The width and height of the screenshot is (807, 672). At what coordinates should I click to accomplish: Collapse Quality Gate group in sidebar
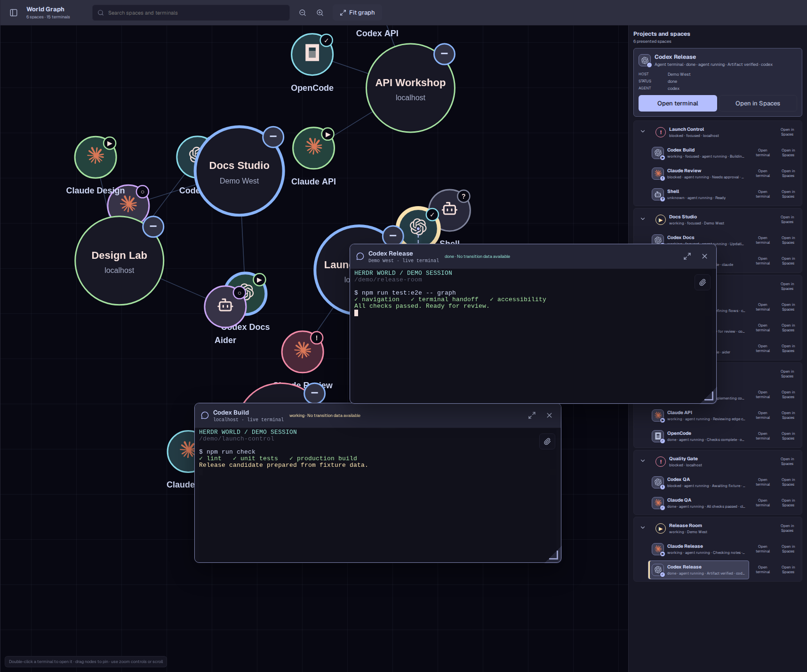click(x=643, y=461)
